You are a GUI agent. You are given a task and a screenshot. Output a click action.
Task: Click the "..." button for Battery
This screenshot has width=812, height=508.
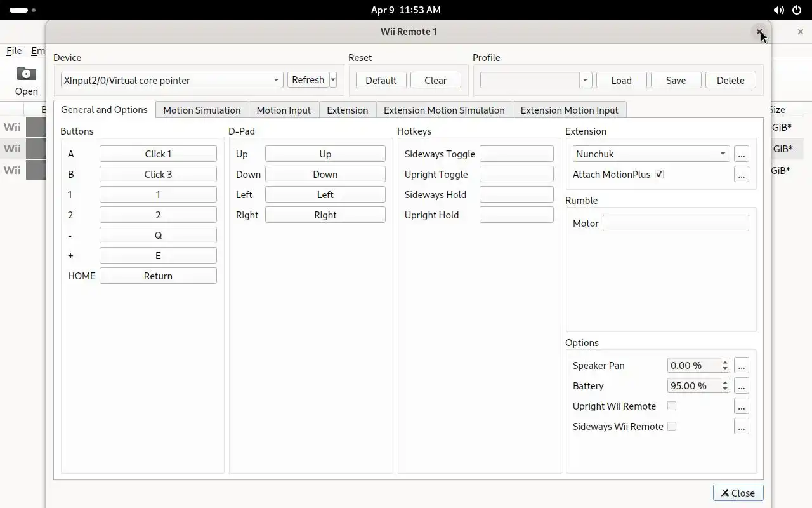741,385
